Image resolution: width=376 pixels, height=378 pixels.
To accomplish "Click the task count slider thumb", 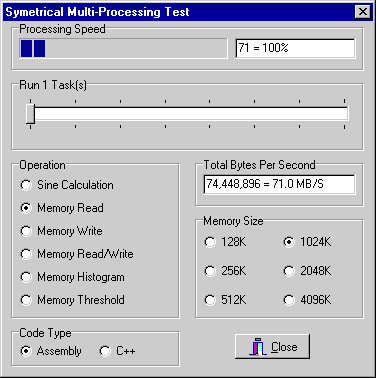I will click(x=30, y=114).
